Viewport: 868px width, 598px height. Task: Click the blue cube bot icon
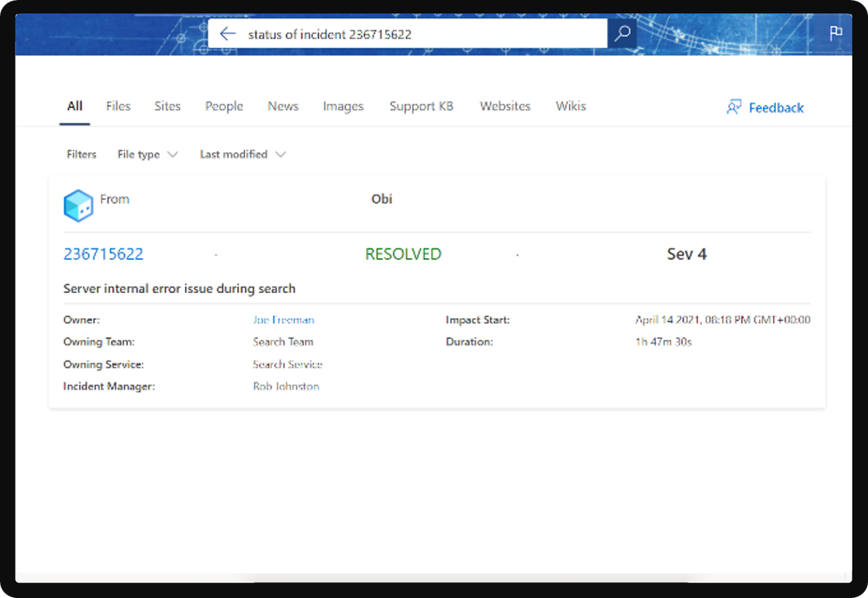click(x=78, y=205)
